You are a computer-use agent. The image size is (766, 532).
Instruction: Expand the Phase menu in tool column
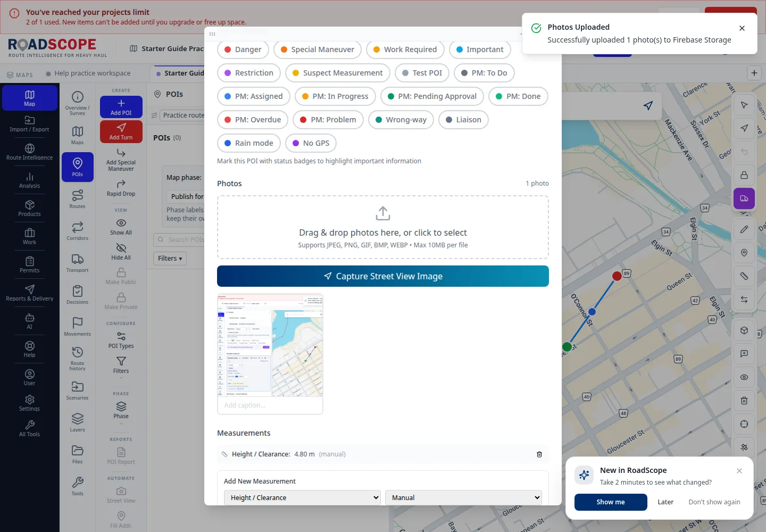coord(121,411)
